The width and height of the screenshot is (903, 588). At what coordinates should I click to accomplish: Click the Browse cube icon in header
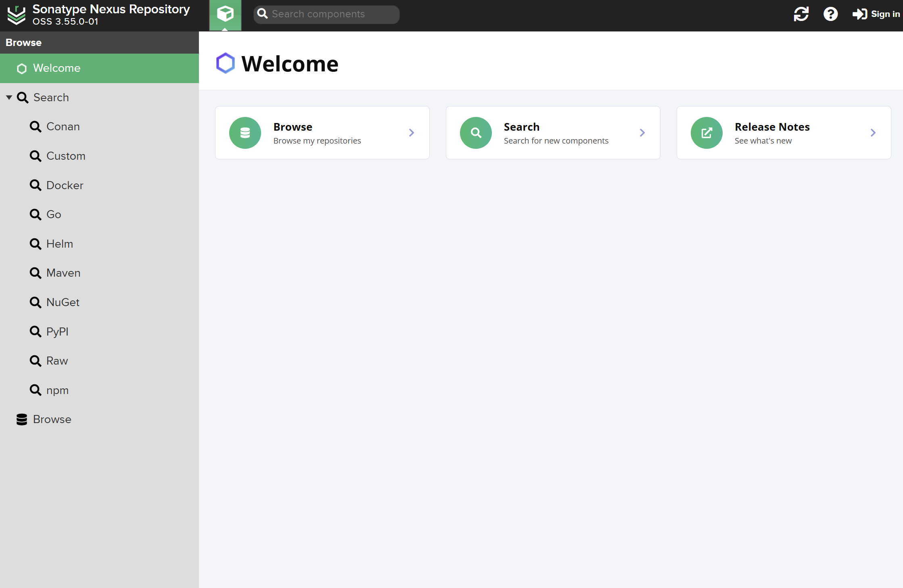pos(225,15)
